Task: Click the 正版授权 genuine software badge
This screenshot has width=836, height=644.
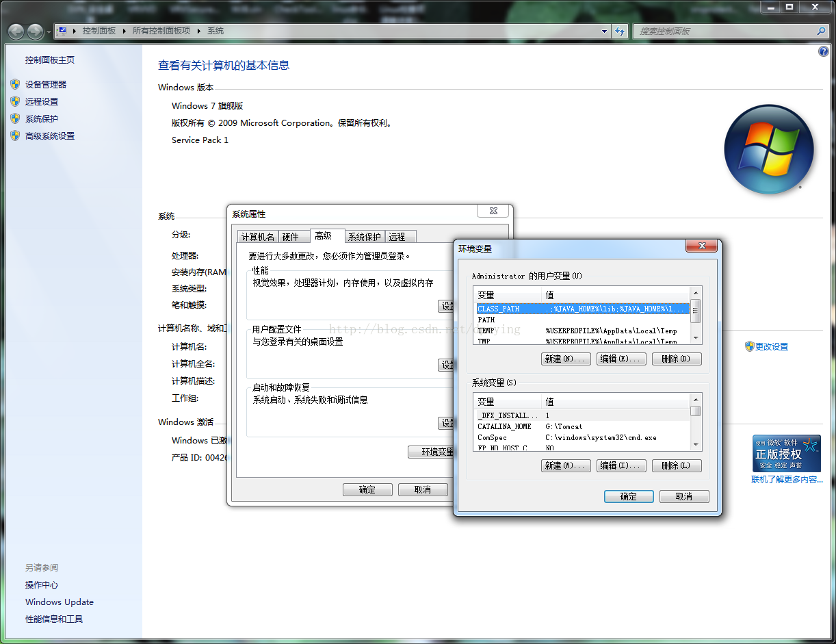Action: point(787,453)
